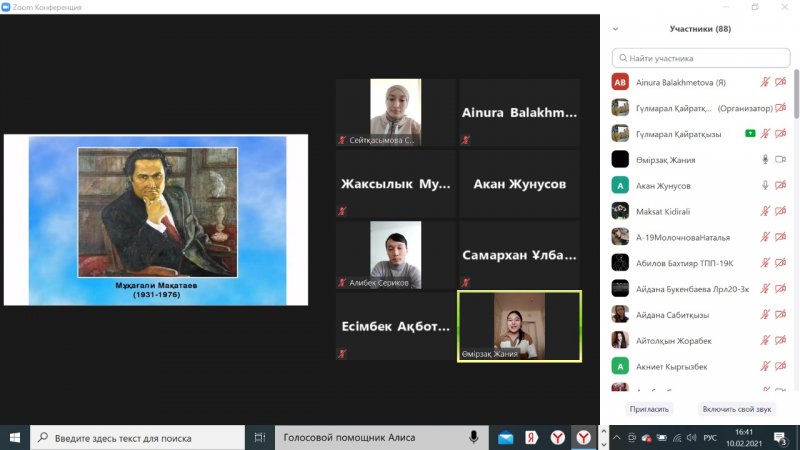Click camera icon for Гүлмарал Қайратқ... Организатор
800x450 pixels.
coord(781,108)
